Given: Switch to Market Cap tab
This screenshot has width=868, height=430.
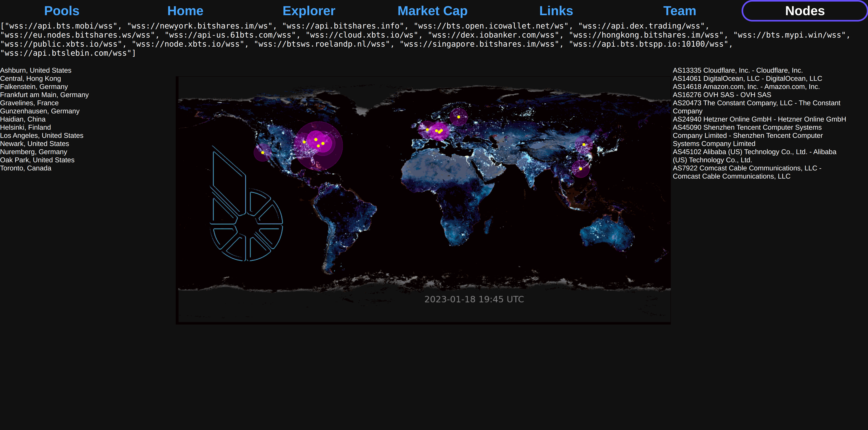Looking at the screenshot, I should 432,11.
